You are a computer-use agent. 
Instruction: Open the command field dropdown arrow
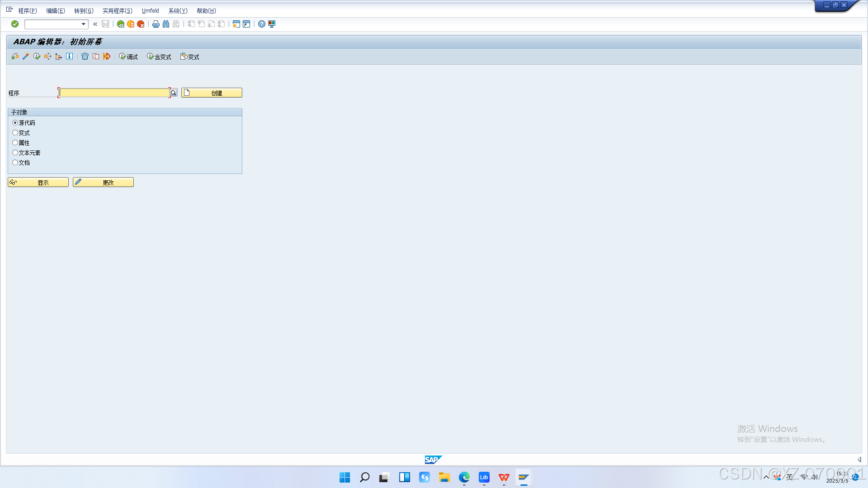[x=84, y=24]
